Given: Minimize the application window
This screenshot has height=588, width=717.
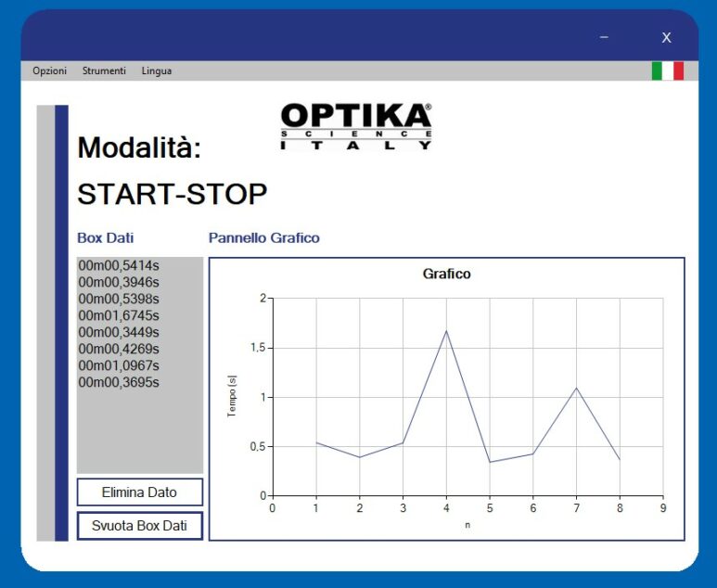Looking at the screenshot, I should point(604,37).
